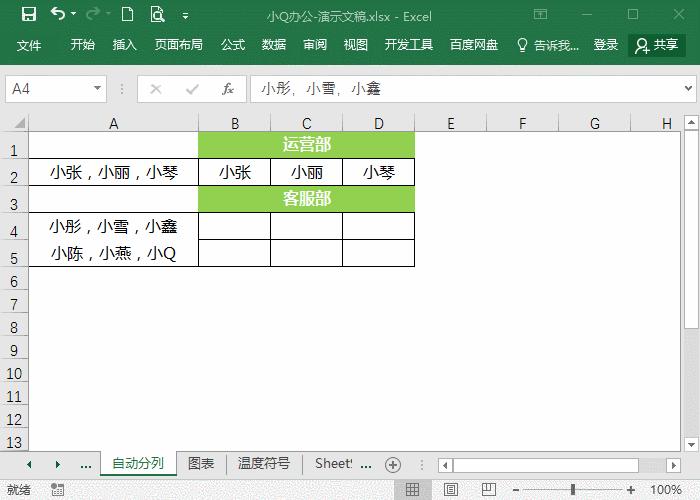Open the undo history dropdown arrow
The image size is (700, 500).
click(74, 14)
